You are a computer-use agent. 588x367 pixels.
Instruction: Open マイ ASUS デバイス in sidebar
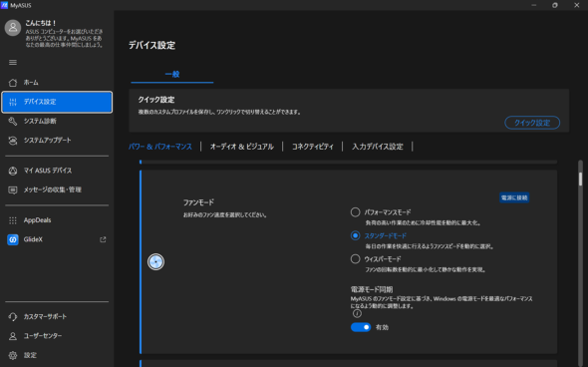tap(57, 171)
